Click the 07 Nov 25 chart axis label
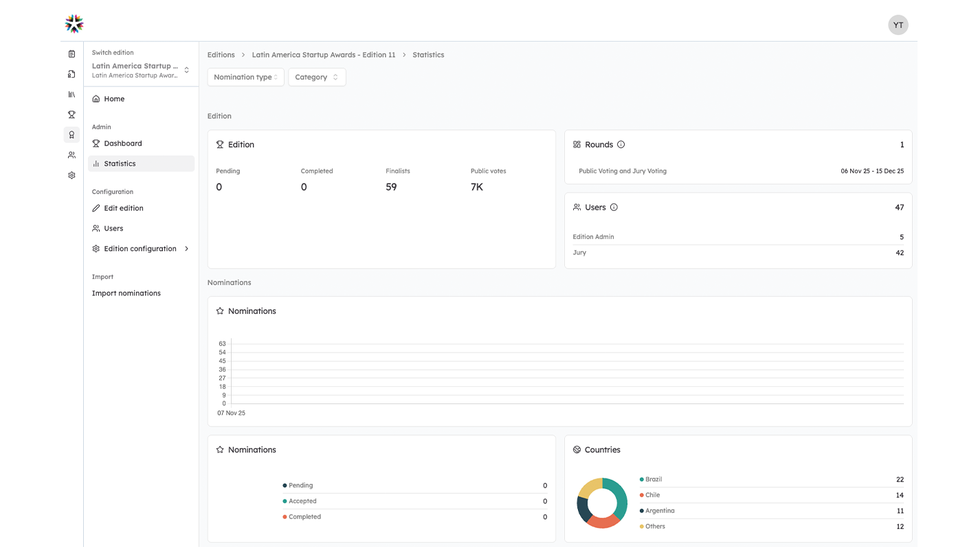 (x=231, y=414)
